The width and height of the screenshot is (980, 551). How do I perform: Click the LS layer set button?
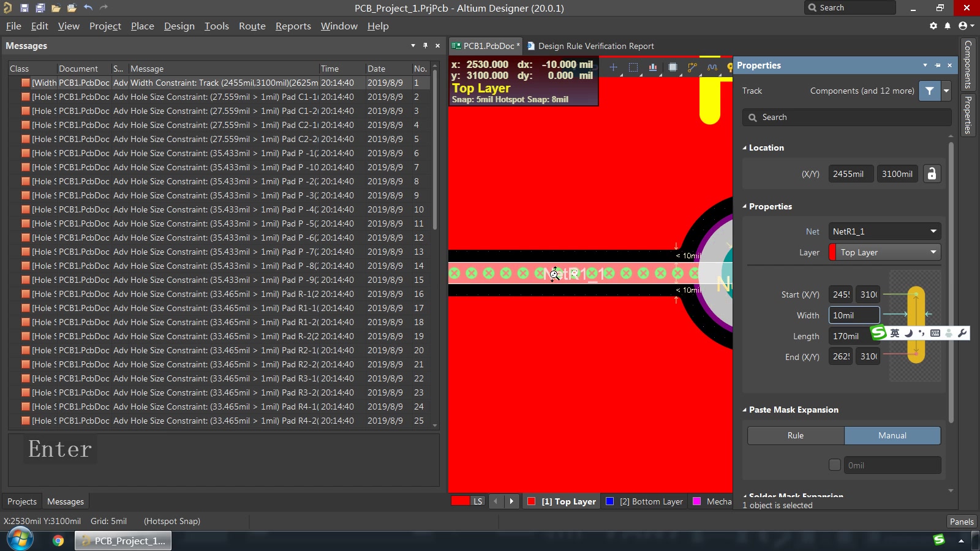click(x=478, y=501)
